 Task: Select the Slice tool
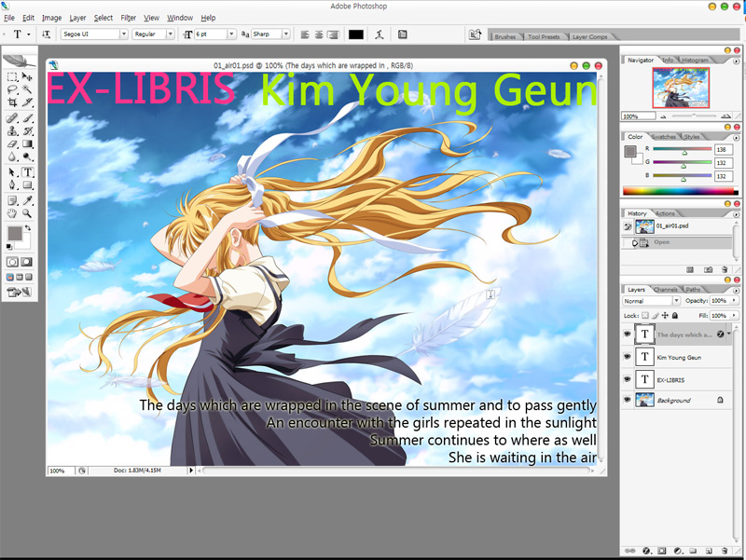click(x=28, y=102)
